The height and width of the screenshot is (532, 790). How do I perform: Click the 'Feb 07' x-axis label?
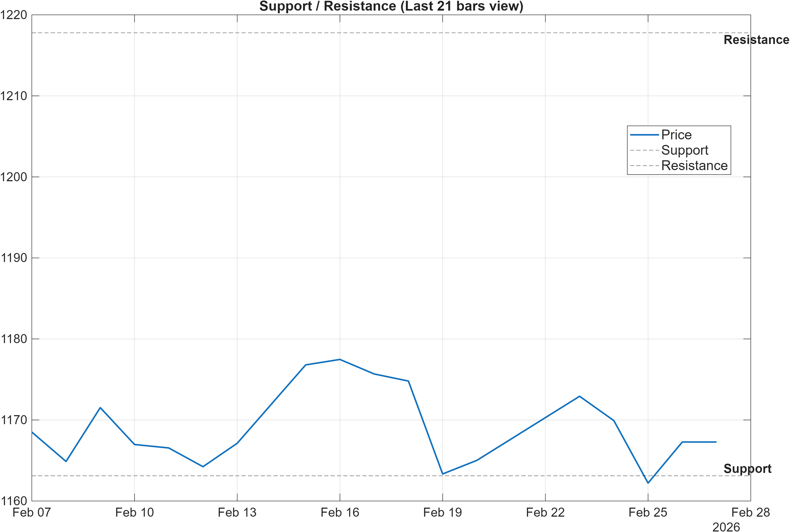(x=32, y=512)
